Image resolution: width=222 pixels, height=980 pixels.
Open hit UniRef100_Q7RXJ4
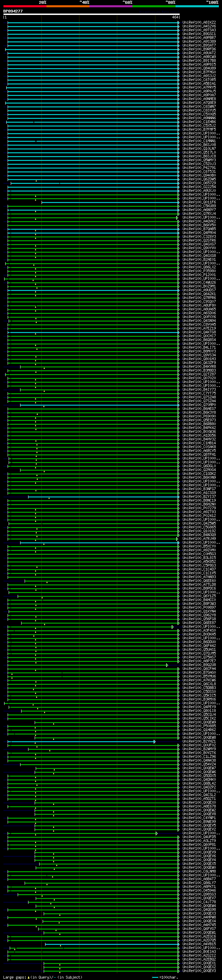pos(199,214)
